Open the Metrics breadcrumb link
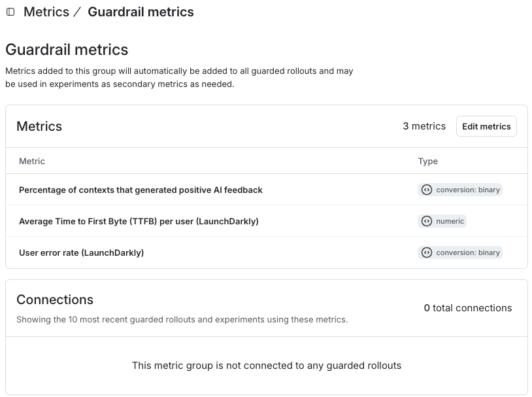Image resolution: width=532 pixels, height=397 pixels. pyautogui.click(x=45, y=12)
